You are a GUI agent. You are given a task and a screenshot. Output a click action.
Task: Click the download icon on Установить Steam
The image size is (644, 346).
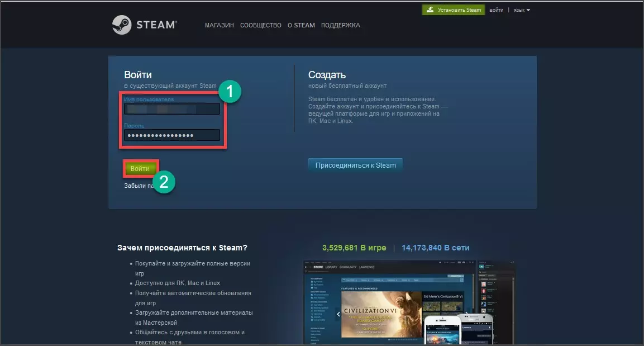click(430, 10)
